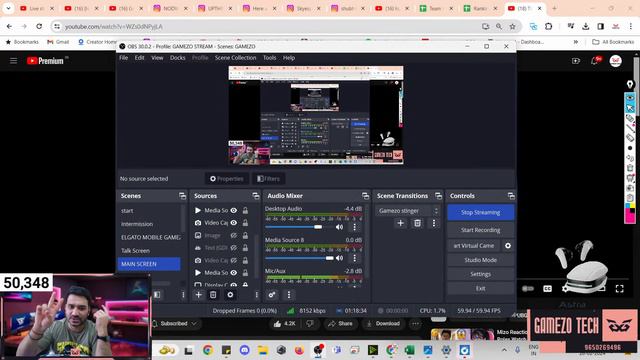Open OBS Docks menu
The width and height of the screenshot is (640, 360).
[178, 58]
